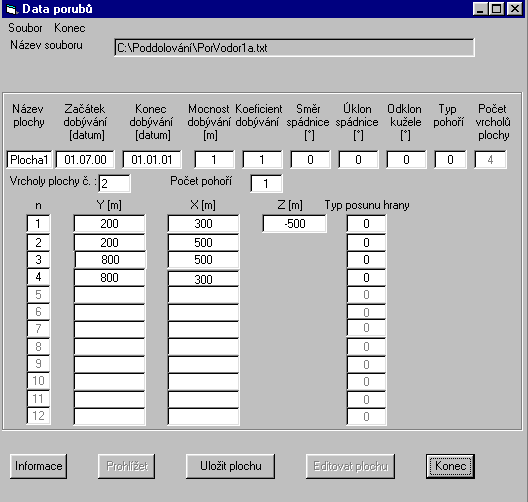This screenshot has height=502, width=528.
Task: Click the Směr spádnice input field
Action: click(310, 160)
